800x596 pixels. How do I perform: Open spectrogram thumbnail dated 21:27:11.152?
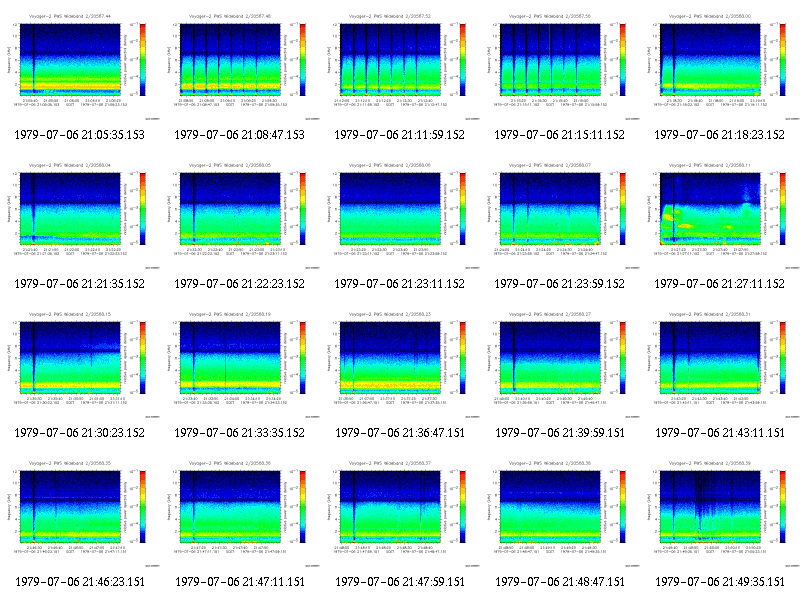tap(720, 216)
